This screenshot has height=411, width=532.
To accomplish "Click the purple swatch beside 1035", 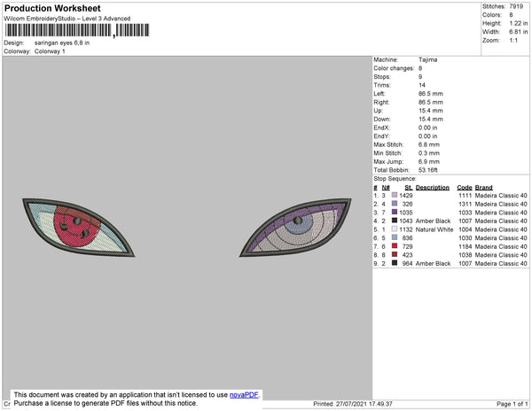I will pyautogui.click(x=395, y=212).
